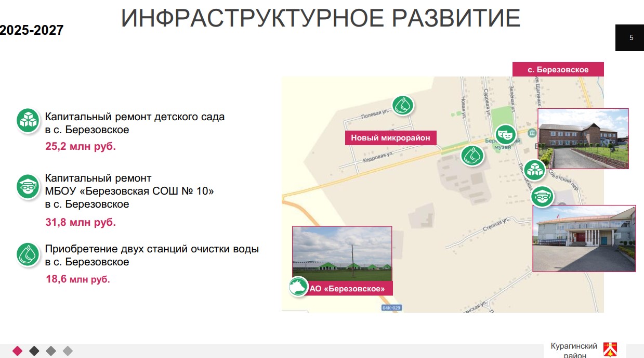
Task: Select the water drop map marker near Кедровая ул.
Action: point(472,155)
